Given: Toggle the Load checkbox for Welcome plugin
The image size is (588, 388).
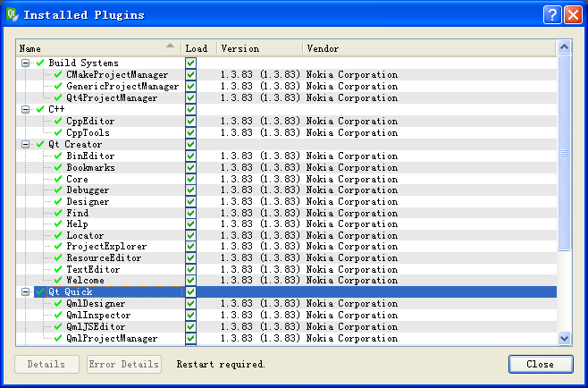Looking at the screenshot, I should 190,280.
